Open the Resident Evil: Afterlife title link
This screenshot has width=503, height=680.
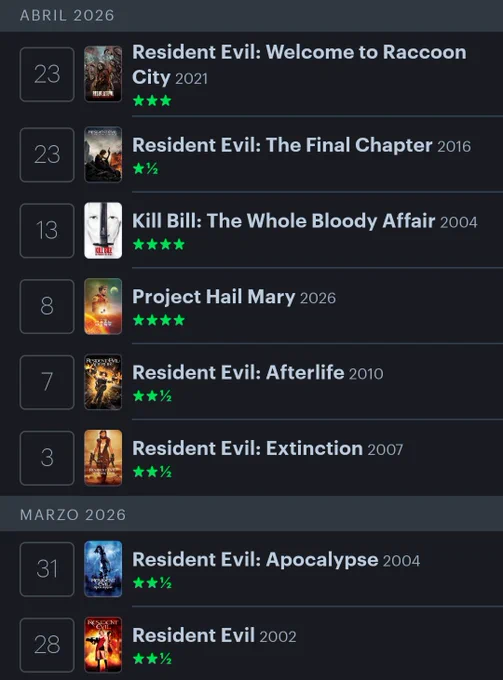click(x=238, y=373)
